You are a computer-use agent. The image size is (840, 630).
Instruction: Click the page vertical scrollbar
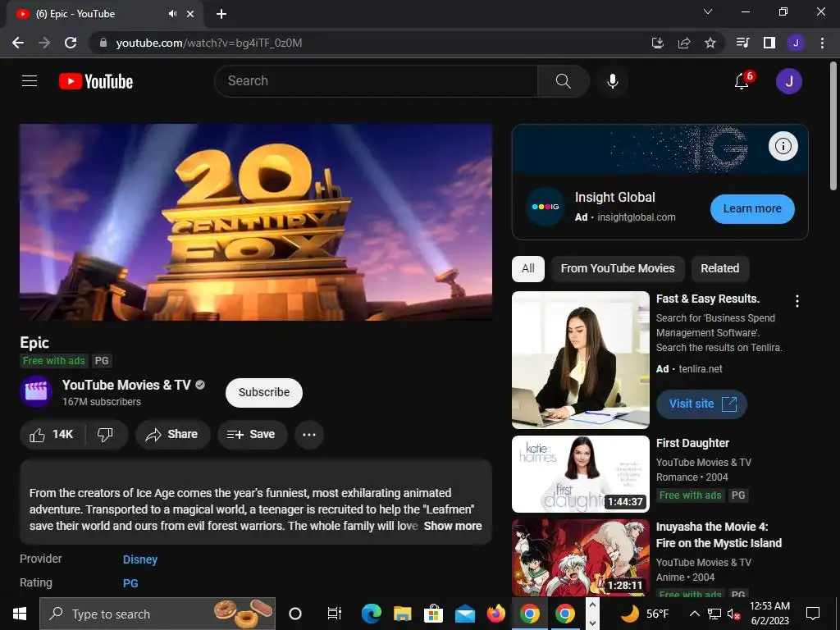pos(834,126)
